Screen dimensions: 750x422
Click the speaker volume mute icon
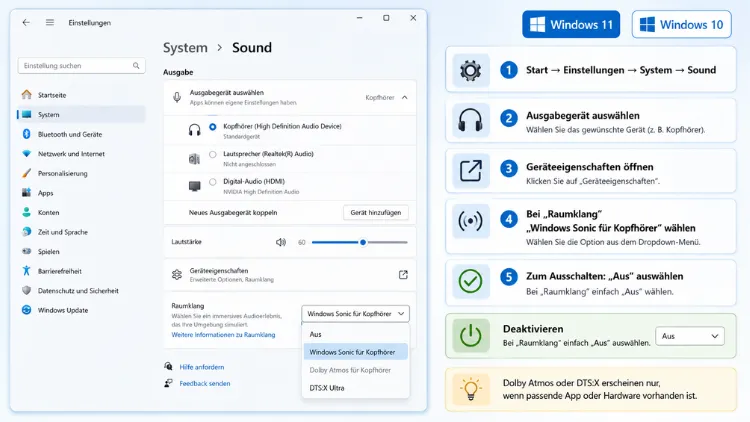pos(281,242)
